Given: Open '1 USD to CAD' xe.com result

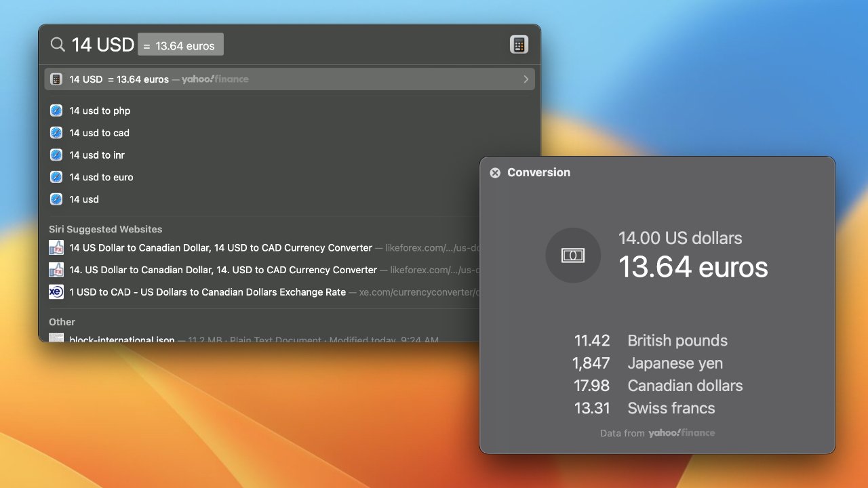Looking at the screenshot, I should coord(208,292).
